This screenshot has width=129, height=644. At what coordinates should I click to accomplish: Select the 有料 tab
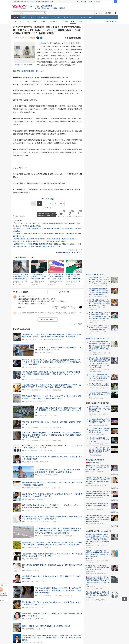click(91, 17)
